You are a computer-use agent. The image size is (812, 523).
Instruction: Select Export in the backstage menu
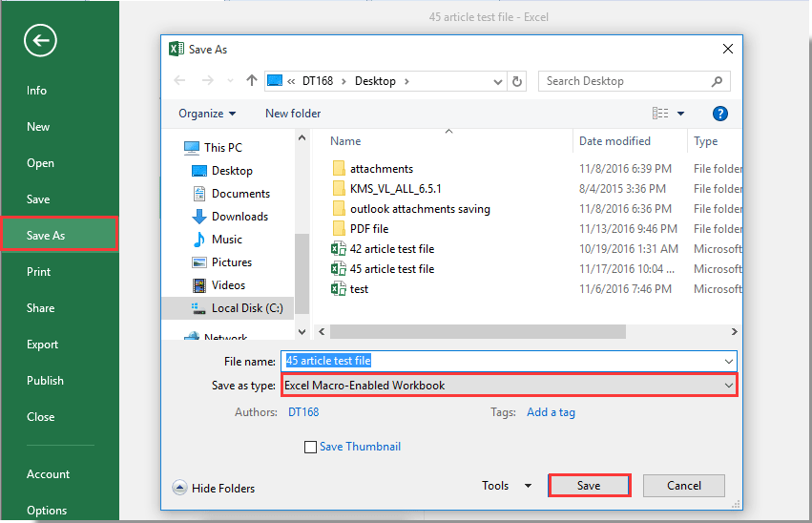42,345
